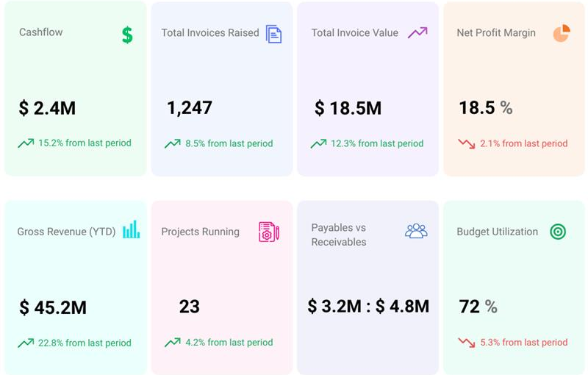
Task: Open the Total Invoices Raised card title
Action: [x=210, y=33]
